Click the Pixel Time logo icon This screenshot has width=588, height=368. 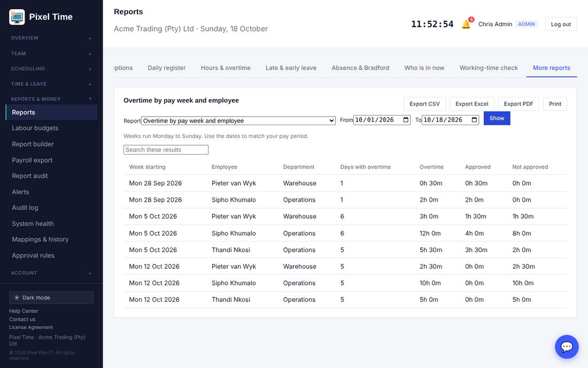[17, 17]
